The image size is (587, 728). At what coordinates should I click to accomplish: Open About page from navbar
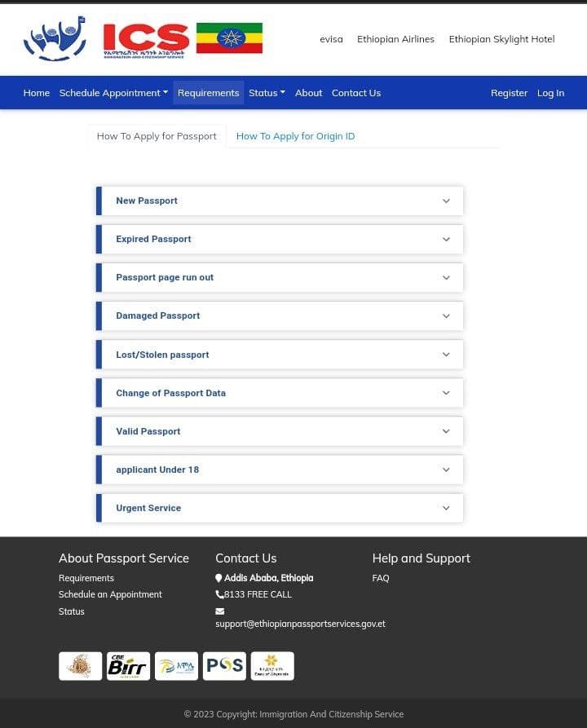pos(308,93)
